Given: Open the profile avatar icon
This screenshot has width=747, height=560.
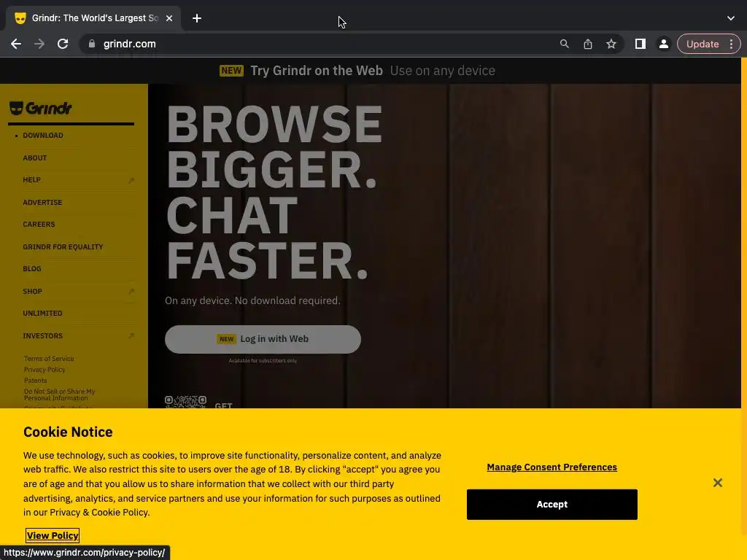Looking at the screenshot, I should [x=663, y=44].
